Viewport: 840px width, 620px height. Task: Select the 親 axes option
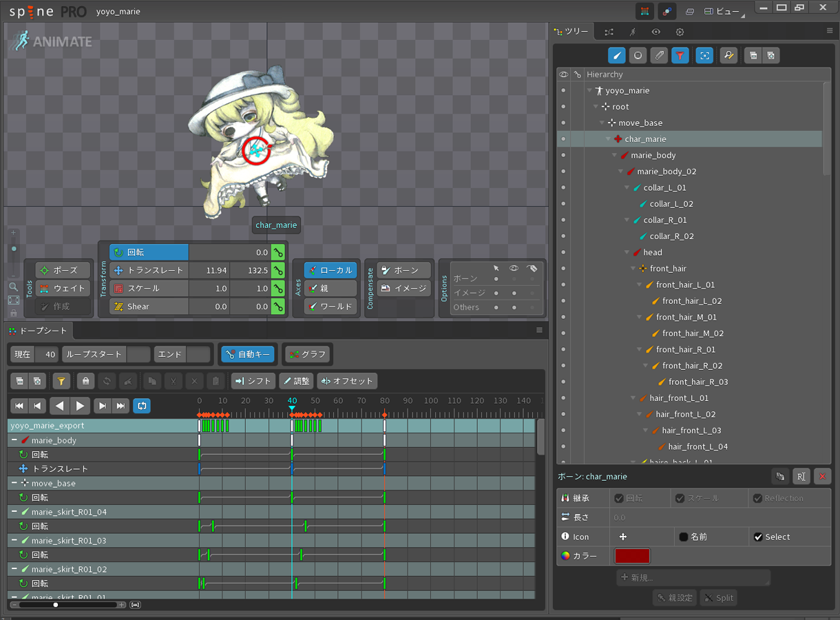[330, 288]
